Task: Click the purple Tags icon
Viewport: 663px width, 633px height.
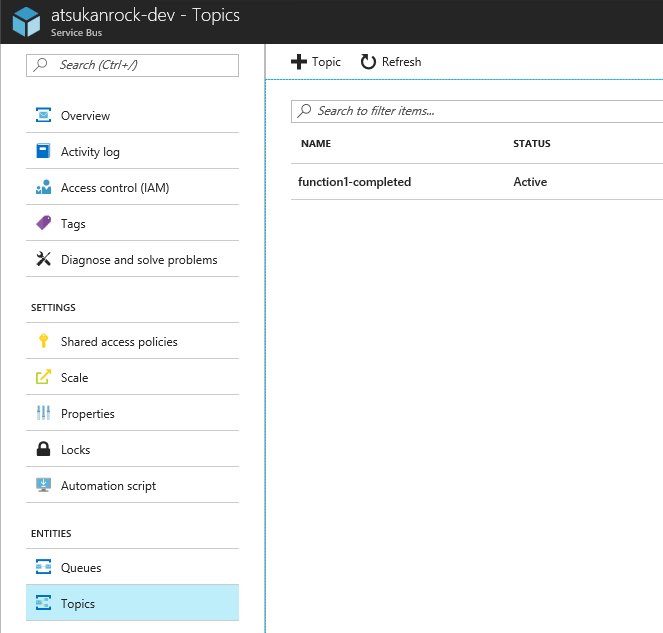Action: coord(43,223)
